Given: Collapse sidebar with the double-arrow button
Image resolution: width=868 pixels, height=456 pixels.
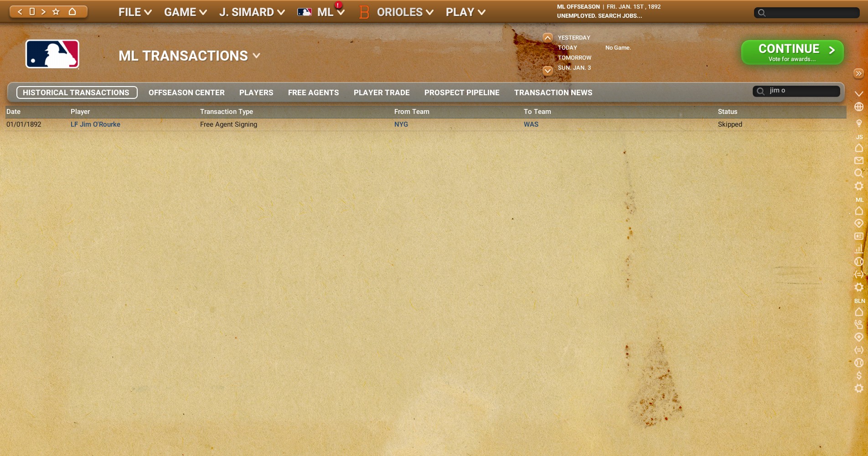Looking at the screenshot, I should pos(858,73).
